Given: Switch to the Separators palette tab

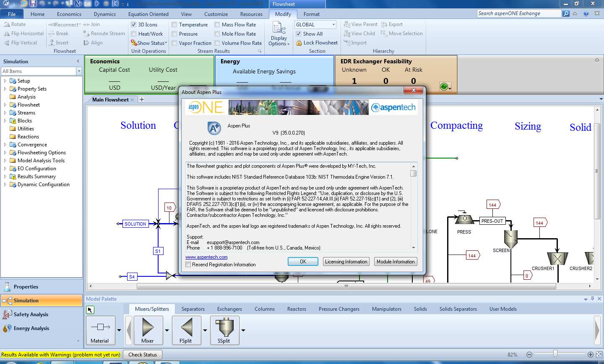Looking at the screenshot, I should (193, 309).
